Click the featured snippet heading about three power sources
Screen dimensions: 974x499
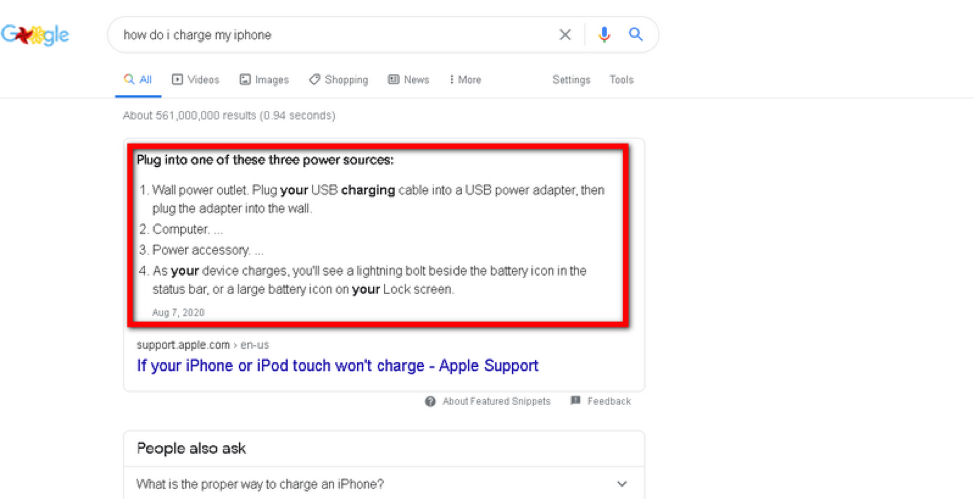pyautogui.click(x=265, y=160)
